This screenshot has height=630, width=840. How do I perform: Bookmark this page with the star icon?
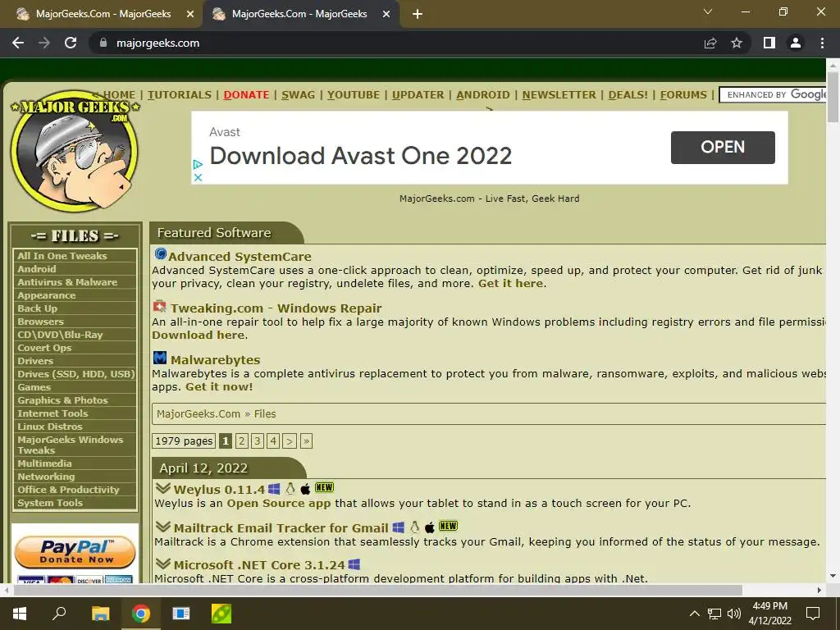point(737,43)
